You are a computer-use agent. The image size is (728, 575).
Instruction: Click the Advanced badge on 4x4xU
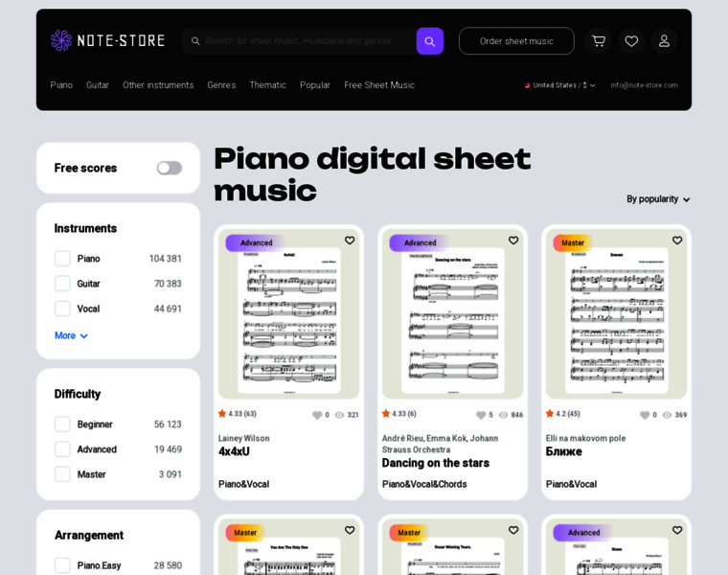point(255,242)
